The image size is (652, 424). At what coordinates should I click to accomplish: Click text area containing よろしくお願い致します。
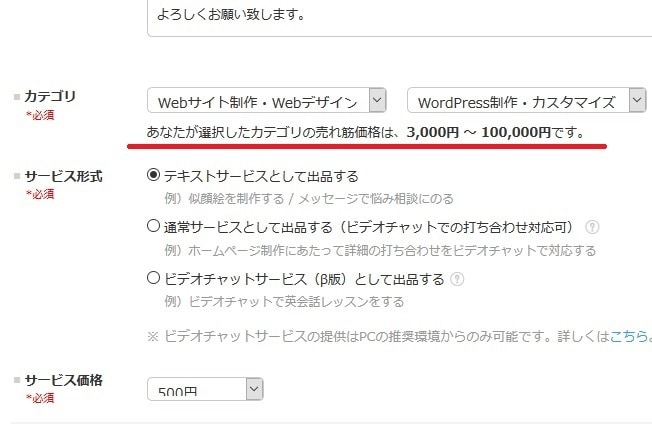399,17
